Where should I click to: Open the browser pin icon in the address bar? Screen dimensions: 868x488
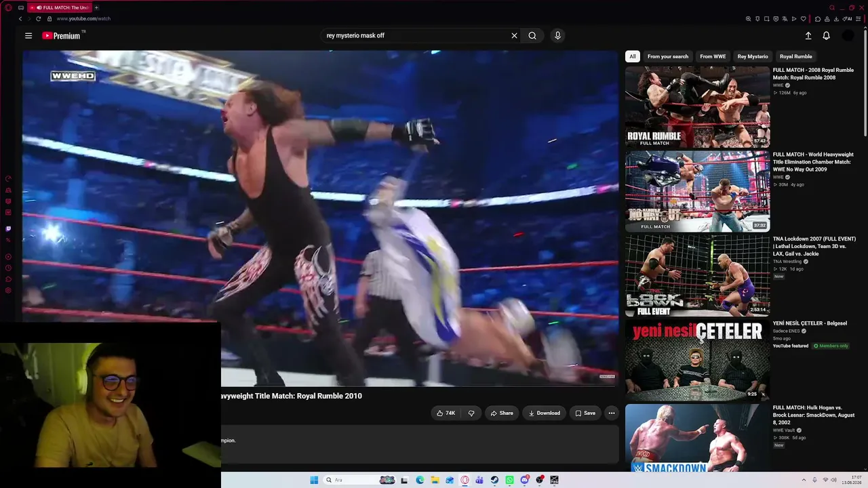click(x=757, y=19)
